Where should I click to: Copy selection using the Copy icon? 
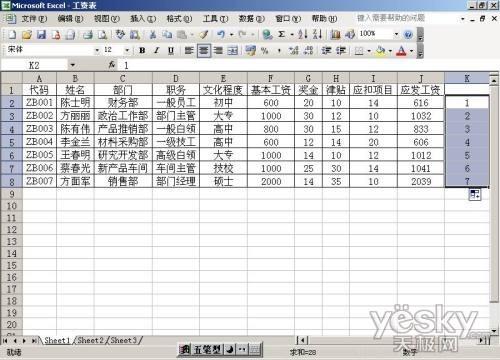pos(167,34)
